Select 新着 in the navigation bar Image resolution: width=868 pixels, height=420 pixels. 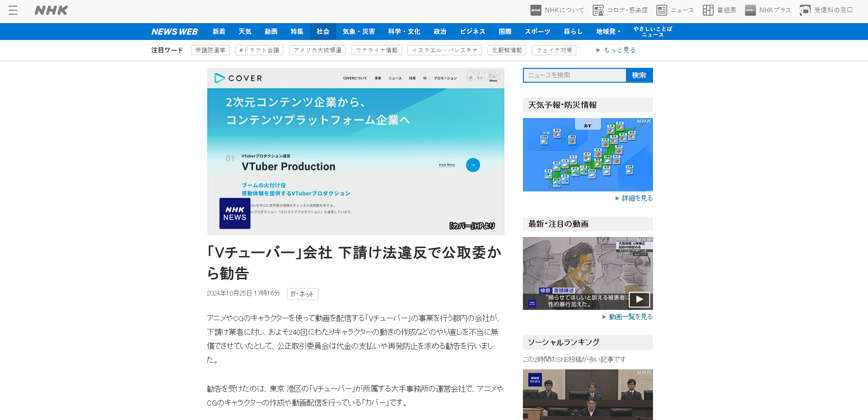click(219, 32)
